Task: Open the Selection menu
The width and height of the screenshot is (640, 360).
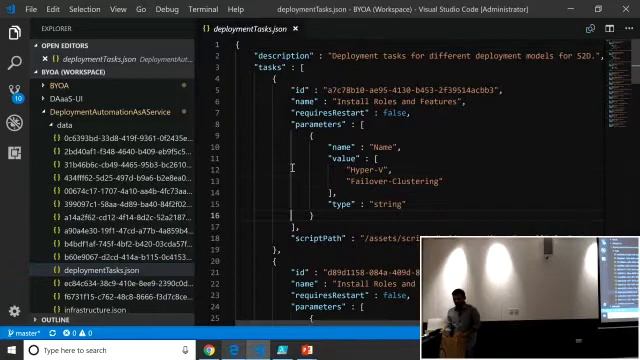Action: click(84, 9)
